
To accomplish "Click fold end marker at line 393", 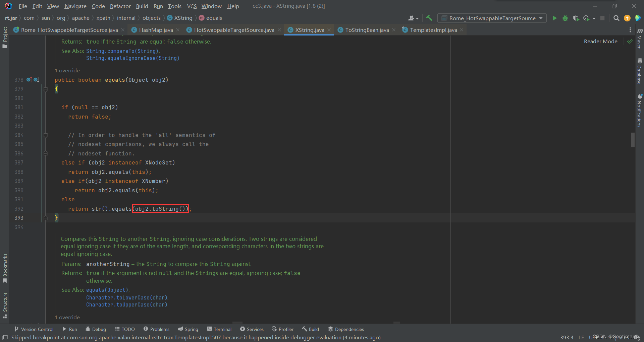I will pyautogui.click(x=46, y=218).
